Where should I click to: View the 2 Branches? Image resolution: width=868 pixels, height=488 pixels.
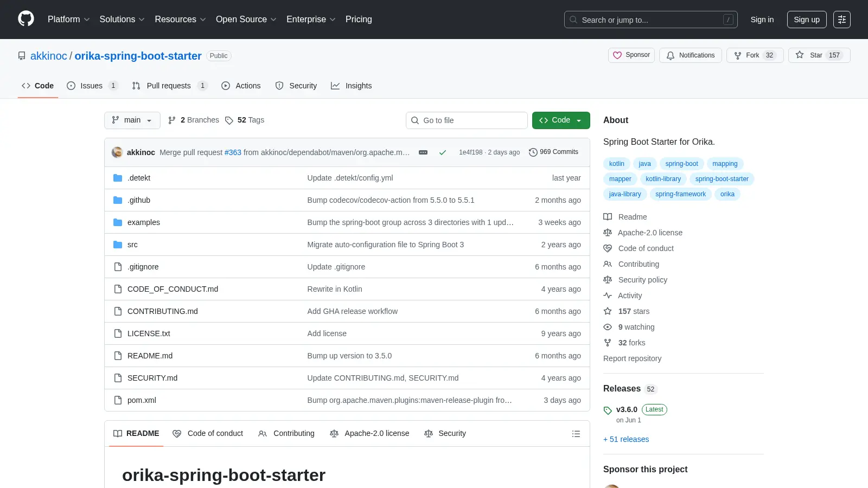[194, 120]
